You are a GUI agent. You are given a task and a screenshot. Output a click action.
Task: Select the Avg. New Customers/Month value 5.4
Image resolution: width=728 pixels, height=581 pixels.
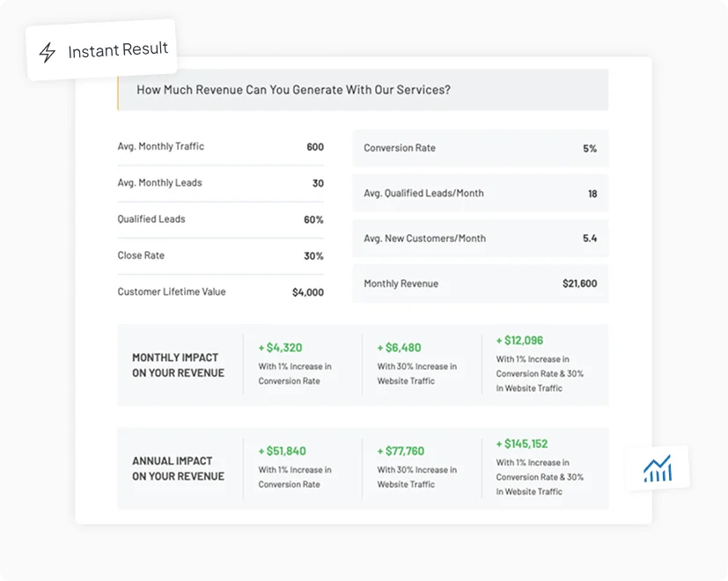tap(591, 238)
